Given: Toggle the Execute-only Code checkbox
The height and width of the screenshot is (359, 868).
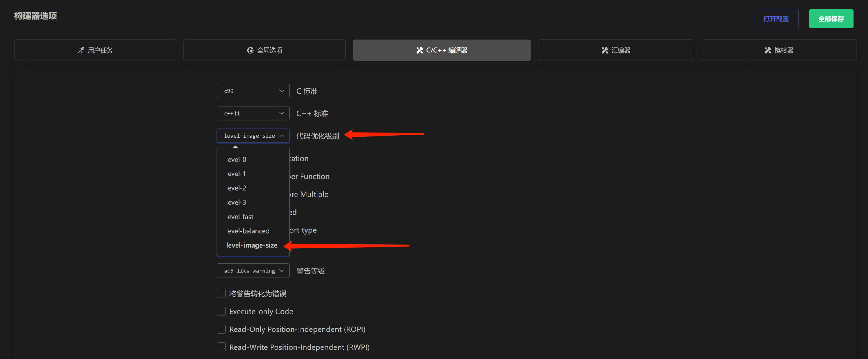Looking at the screenshot, I should click(x=221, y=312).
